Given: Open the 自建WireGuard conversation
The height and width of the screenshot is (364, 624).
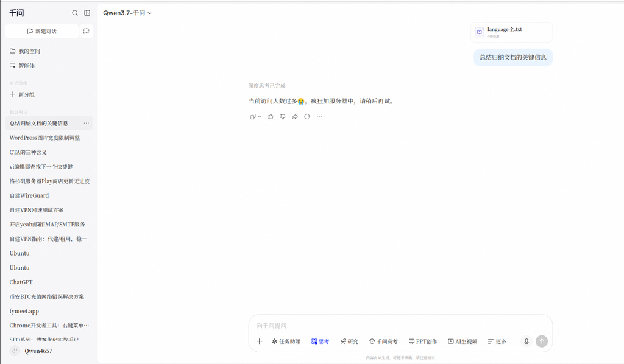Looking at the screenshot, I should coord(49,195).
